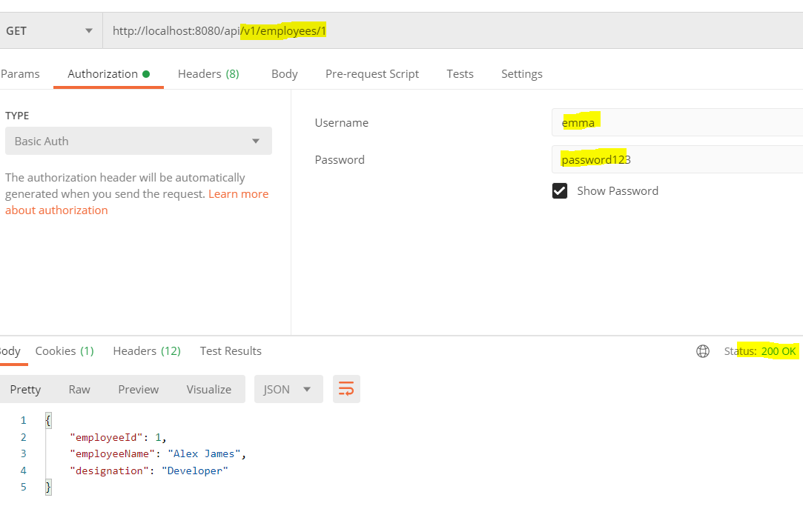Click into the Password input field

pyautogui.click(x=676, y=159)
